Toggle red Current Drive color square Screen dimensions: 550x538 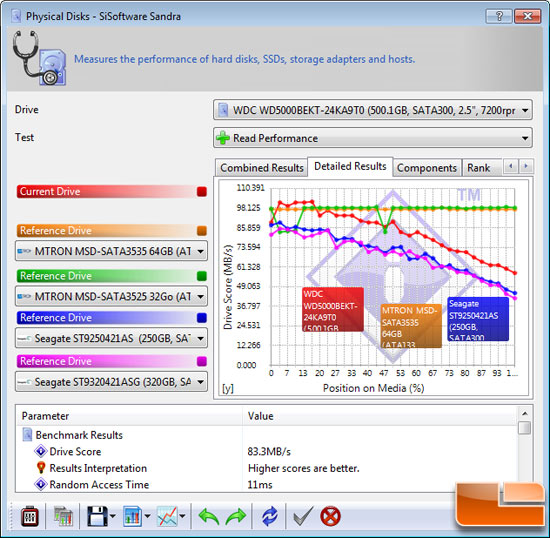tap(202, 191)
